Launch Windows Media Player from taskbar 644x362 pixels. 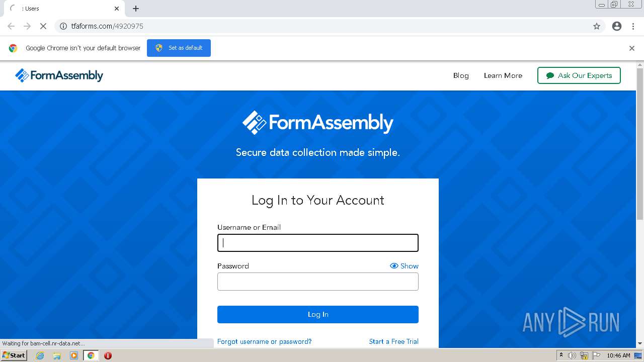74,355
